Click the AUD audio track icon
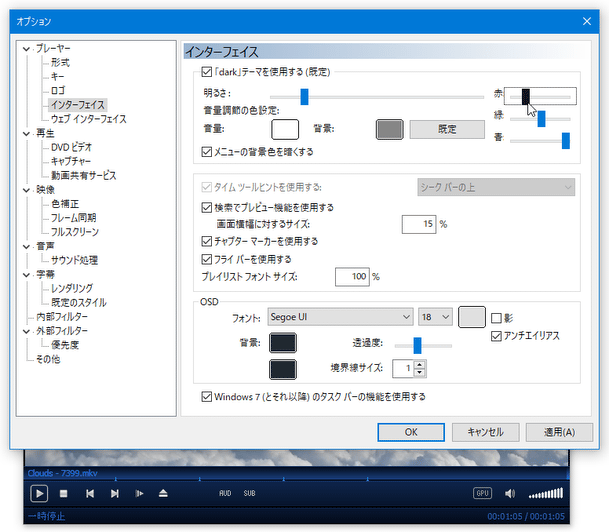609x532 pixels. (225, 493)
